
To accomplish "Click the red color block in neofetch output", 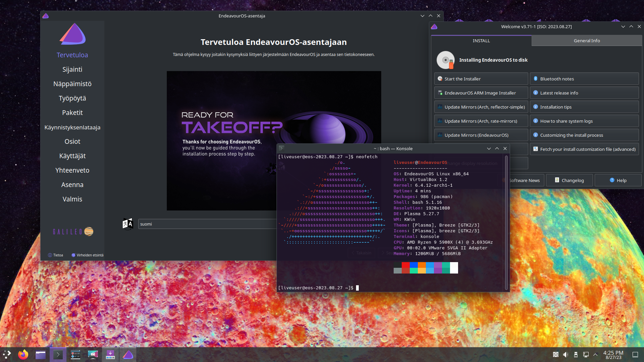I will [x=406, y=265].
